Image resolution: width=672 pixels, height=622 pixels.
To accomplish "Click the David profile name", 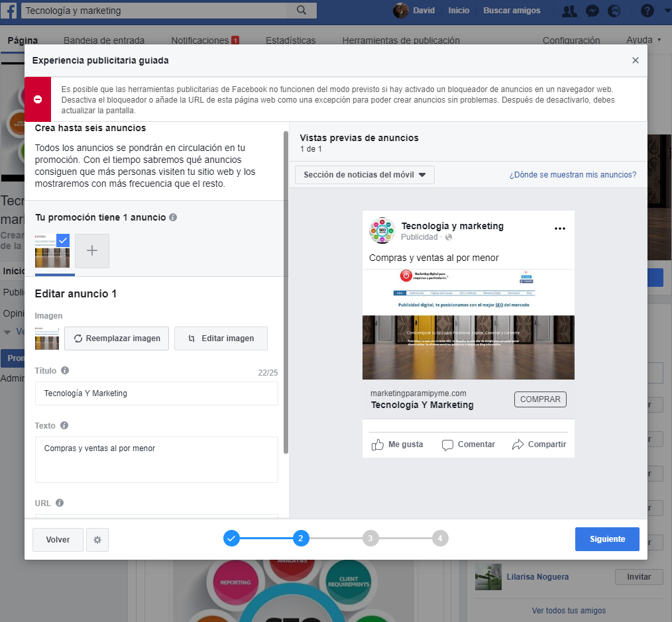I will pos(423,11).
